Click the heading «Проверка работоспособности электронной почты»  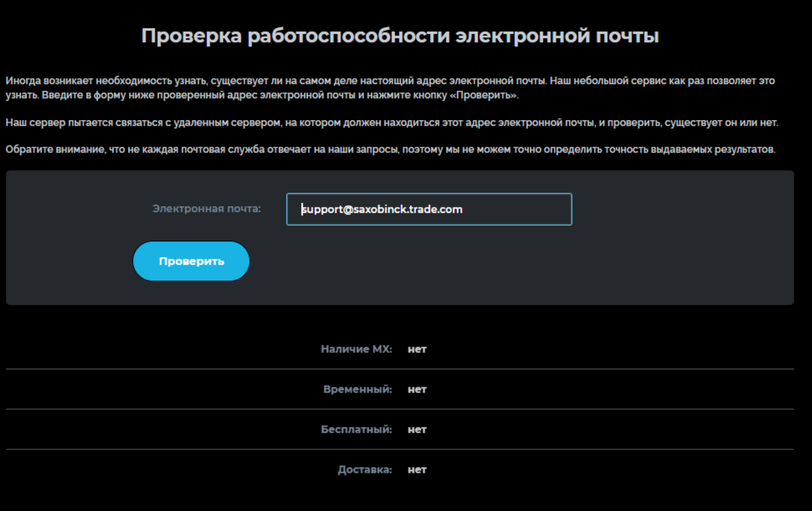pyautogui.click(x=400, y=36)
